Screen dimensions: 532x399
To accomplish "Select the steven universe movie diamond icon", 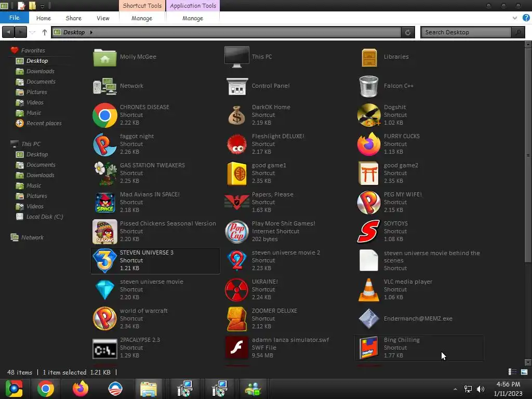I will point(105,290).
